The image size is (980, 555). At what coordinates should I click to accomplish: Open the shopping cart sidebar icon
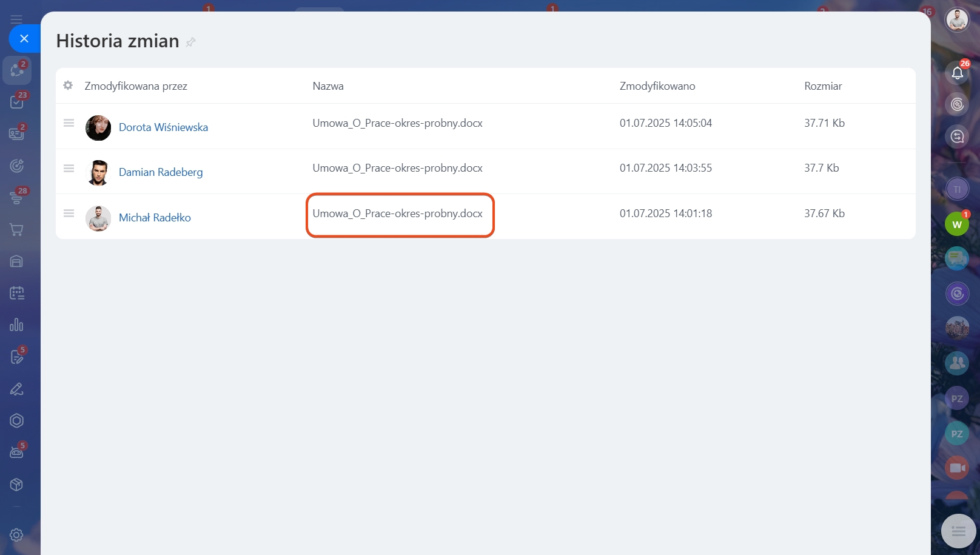17,229
